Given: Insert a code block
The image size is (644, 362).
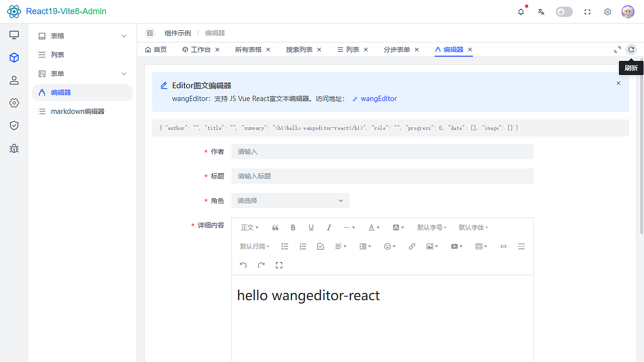Looking at the screenshot, I should click(x=503, y=246).
